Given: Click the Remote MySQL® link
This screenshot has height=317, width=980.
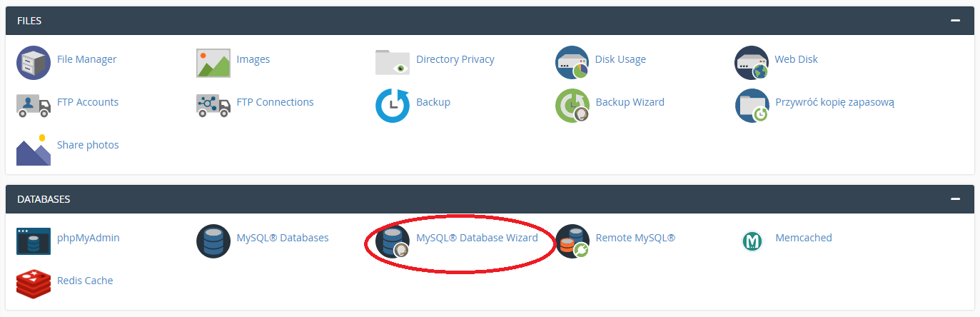Looking at the screenshot, I should [635, 238].
